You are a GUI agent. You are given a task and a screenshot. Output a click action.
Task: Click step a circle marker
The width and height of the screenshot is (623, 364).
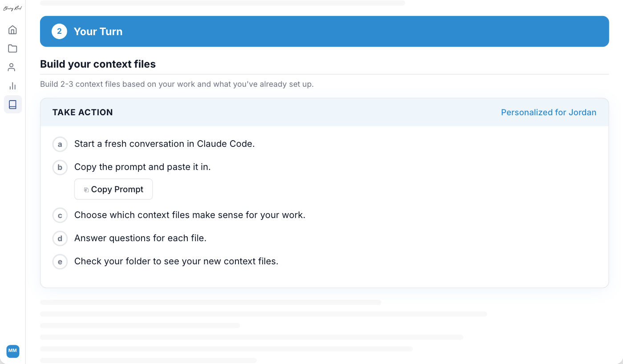tap(60, 144)
